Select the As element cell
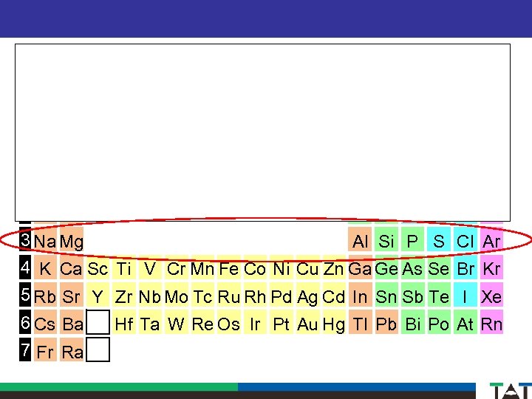The height and width of the screenshot is (399, 532). tap(412, 267)
